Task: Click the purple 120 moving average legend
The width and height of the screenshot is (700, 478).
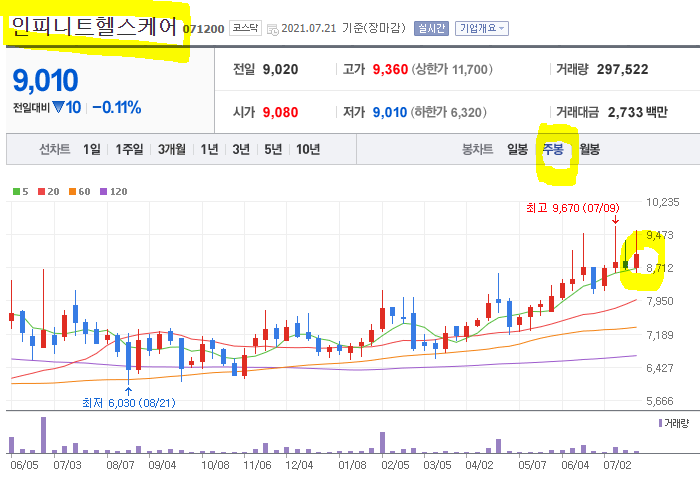Action: pos(113,191)
